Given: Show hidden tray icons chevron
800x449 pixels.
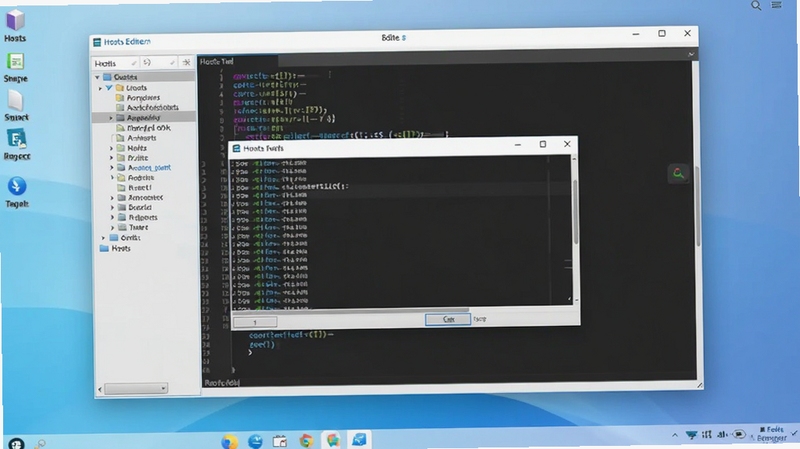Looking at the screenshot, I should [675, 435].
